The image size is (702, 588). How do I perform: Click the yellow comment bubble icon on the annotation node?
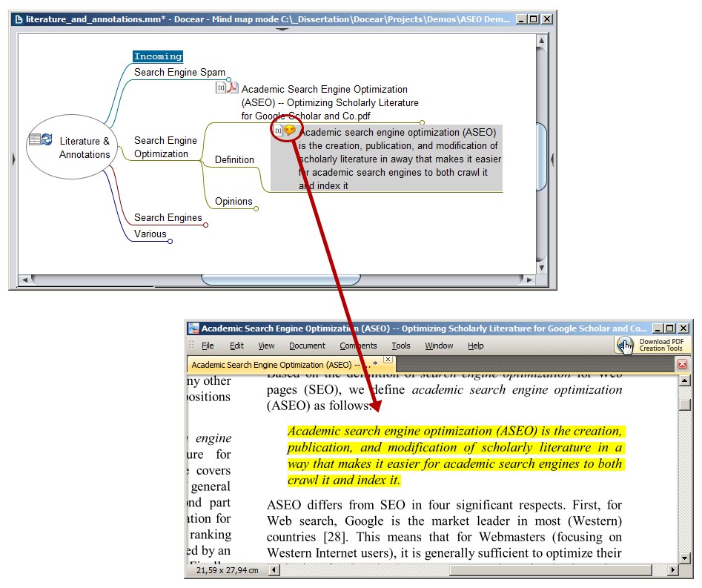pos(290,131)
